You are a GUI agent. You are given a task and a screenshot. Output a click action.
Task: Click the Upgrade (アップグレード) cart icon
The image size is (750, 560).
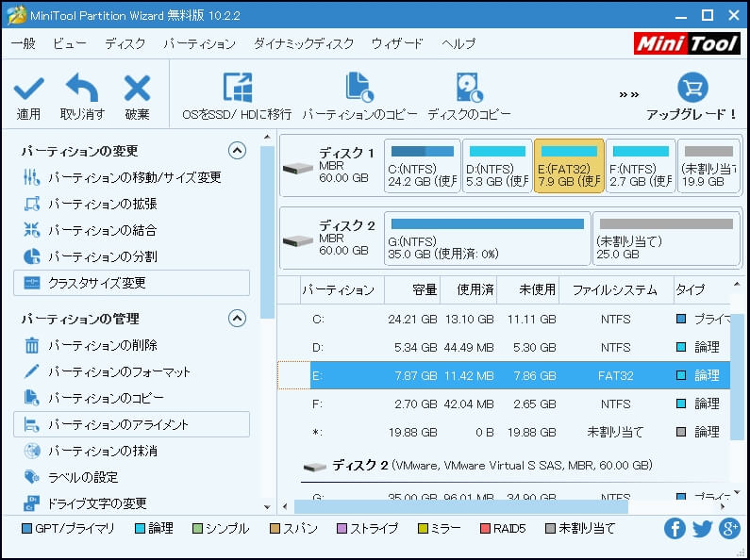692,87
